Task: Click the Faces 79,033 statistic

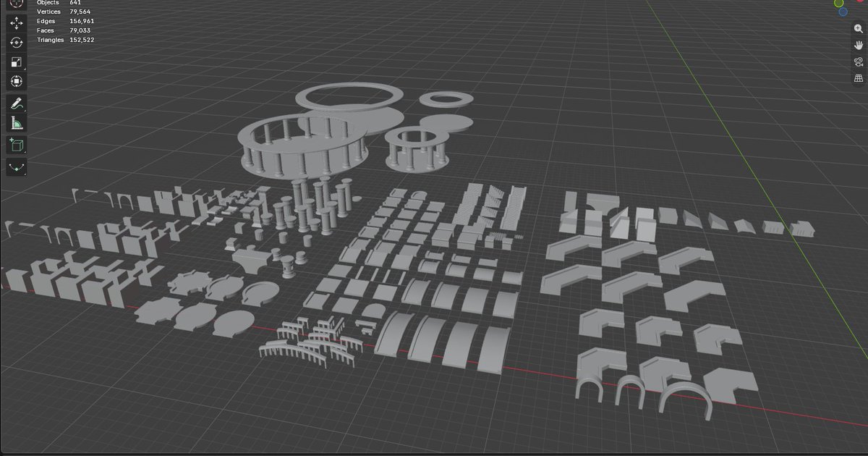Action: pyautogui.click(x=64, y=30)
